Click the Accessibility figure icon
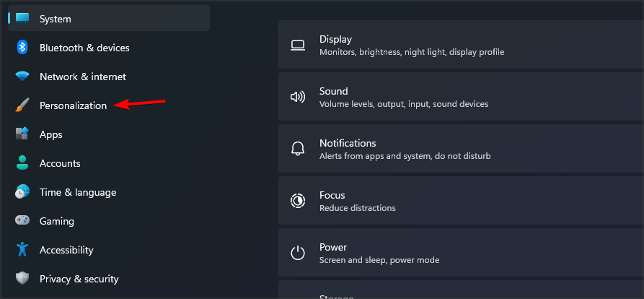 (22, 250)
